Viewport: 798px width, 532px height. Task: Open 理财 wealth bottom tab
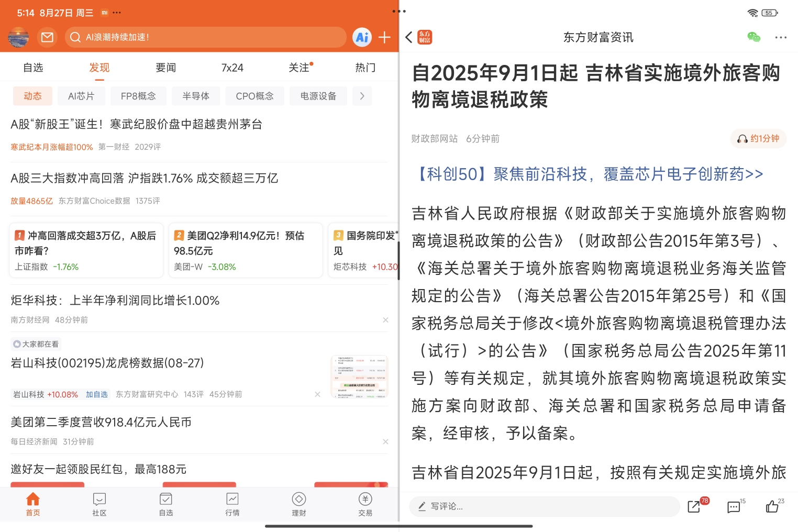[x=299, y=504]
